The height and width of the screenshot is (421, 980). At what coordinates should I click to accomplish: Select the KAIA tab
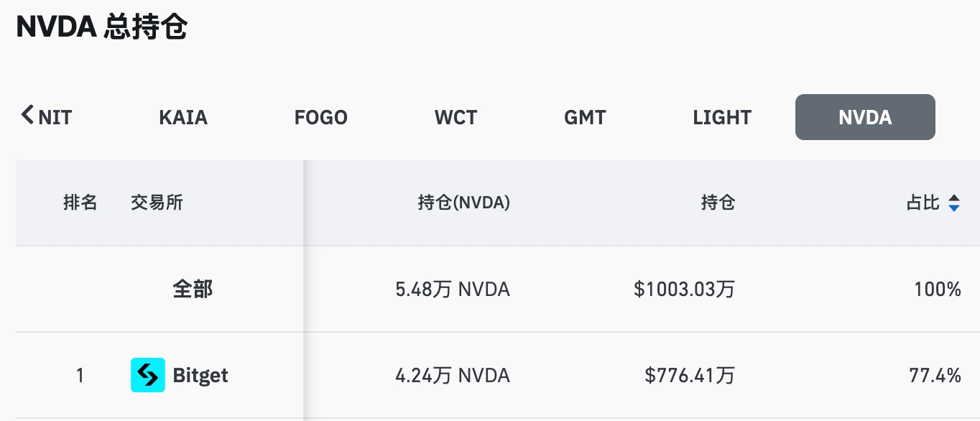click(x=183, y=117)
